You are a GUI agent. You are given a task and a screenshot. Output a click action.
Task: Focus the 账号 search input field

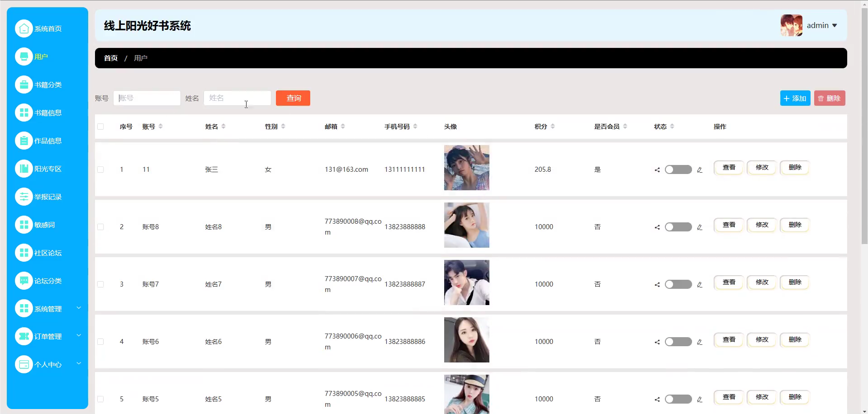click(x=147, y=98)
